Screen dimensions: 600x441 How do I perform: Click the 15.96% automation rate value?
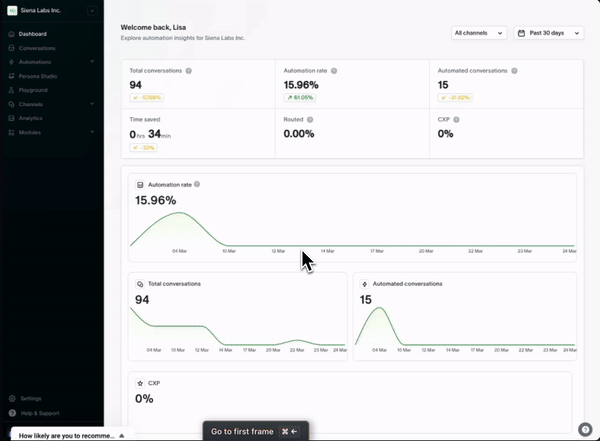301,85
